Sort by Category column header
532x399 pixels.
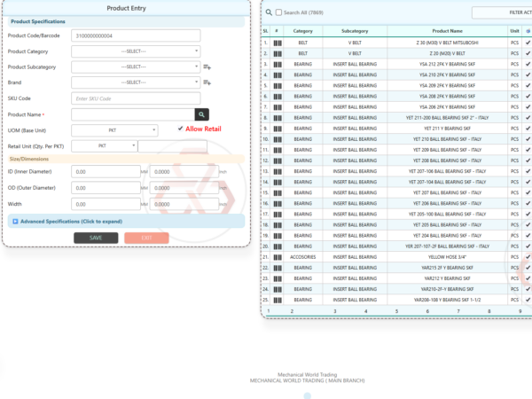tap(302, 31)
